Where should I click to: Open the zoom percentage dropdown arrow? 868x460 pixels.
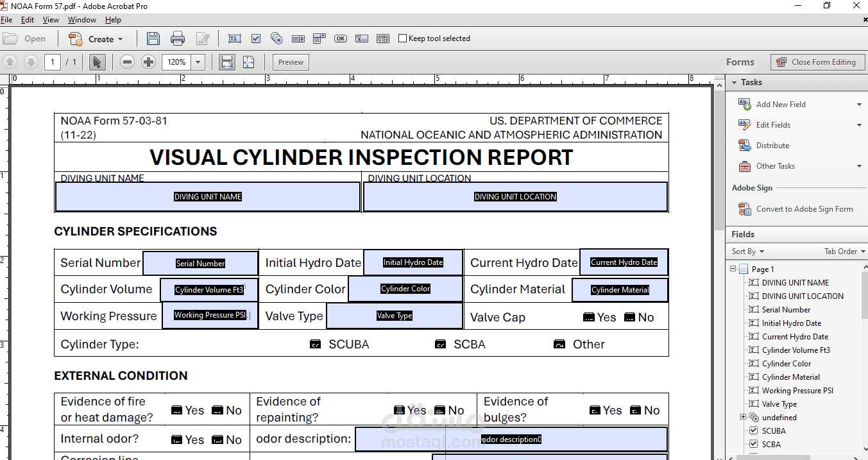(198, 62)
